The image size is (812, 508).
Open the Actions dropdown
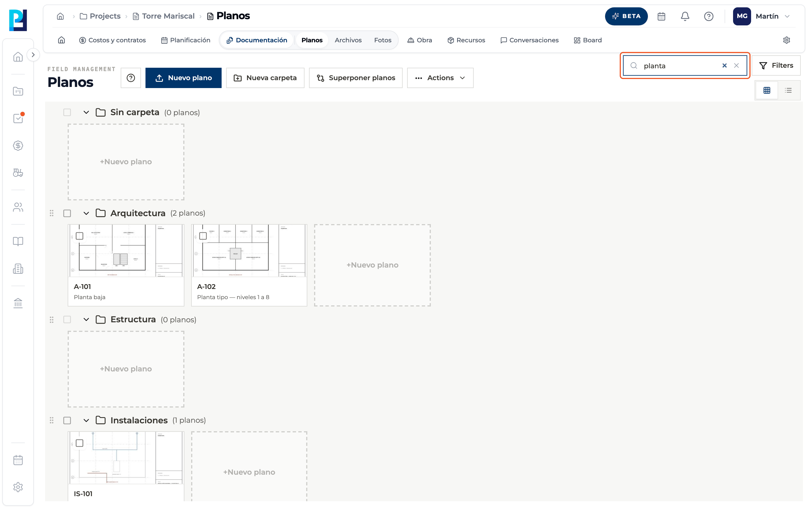440,78
